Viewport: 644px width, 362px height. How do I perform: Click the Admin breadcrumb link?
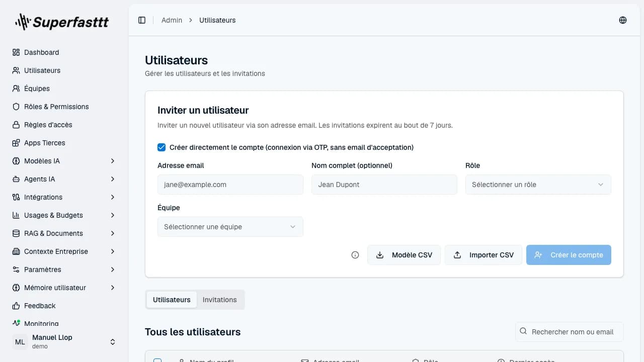click(x=172, y=20)
